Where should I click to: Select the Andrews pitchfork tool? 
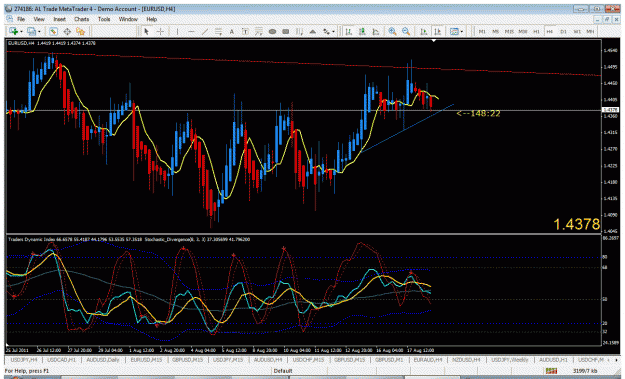pyautogui.click(x=299, y=31)
